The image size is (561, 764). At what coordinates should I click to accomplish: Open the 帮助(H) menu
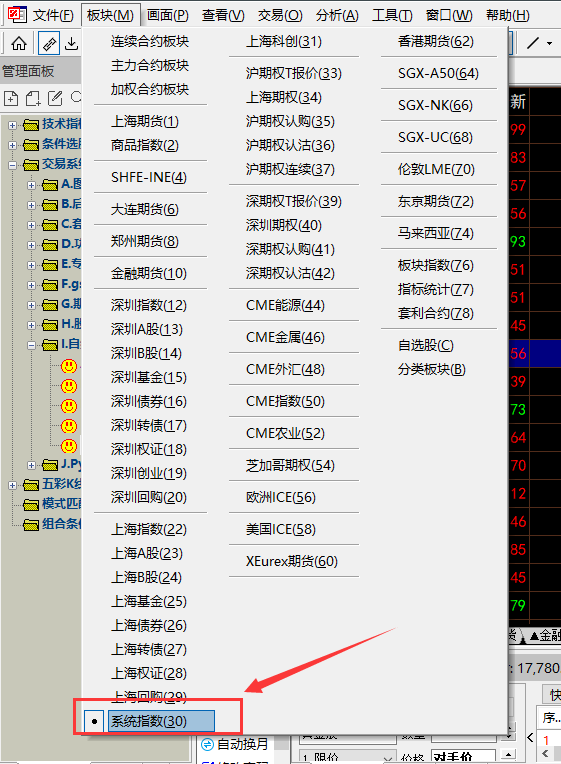[507, 15]
